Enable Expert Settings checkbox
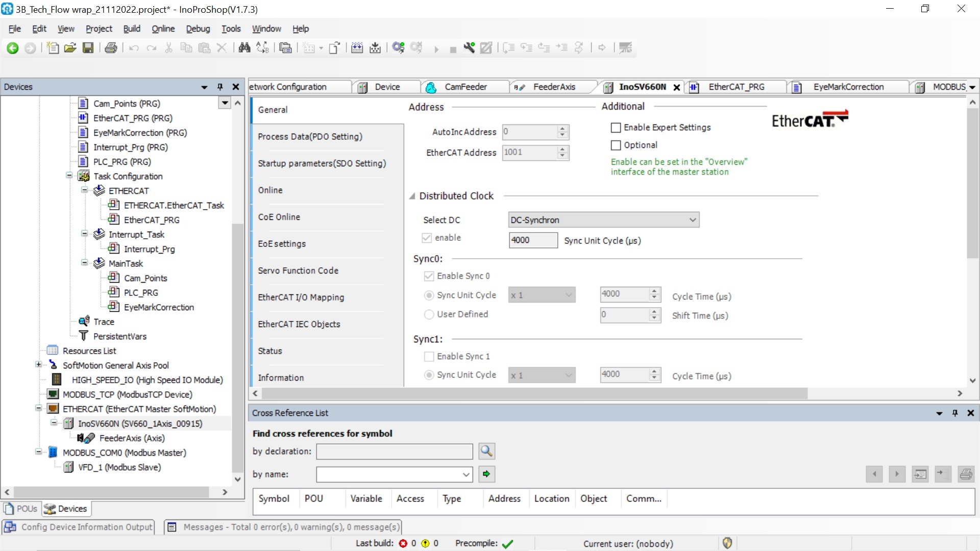980x551 pixels. point(616,128)
